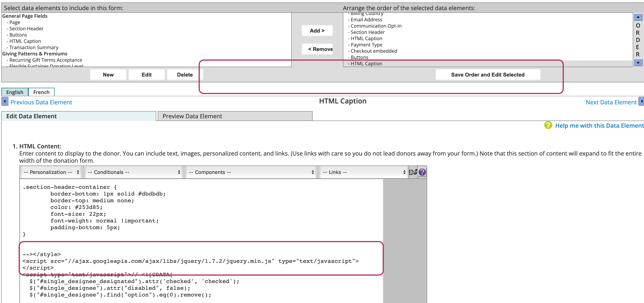Screen dimensions: 644x303
Task: Select Buttons in available elements list
Action: pyautogui.click(x=18, y=35)
